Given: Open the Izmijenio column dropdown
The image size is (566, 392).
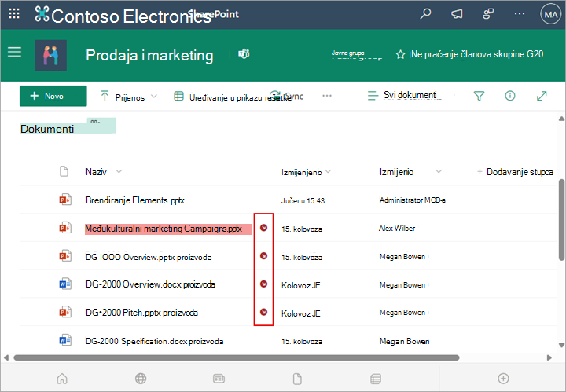Looking at the screenshot, I should click(x=439, y=171).
